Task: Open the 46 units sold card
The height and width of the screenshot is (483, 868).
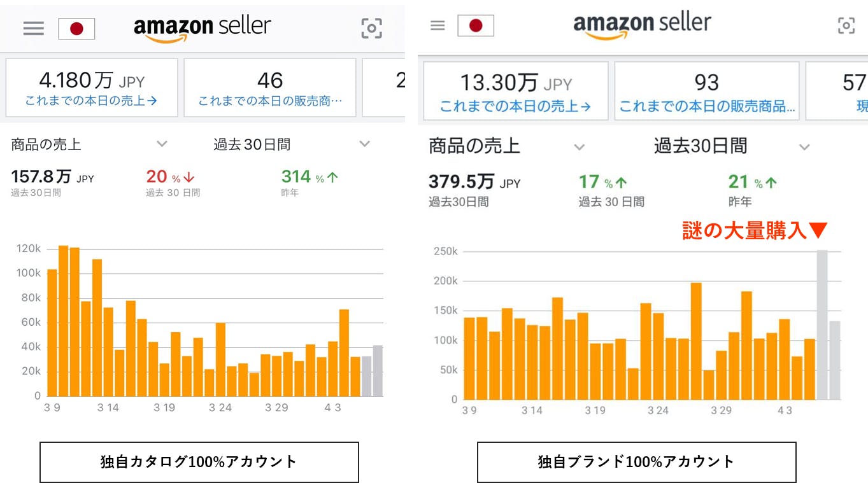Action: click(269, 88)
